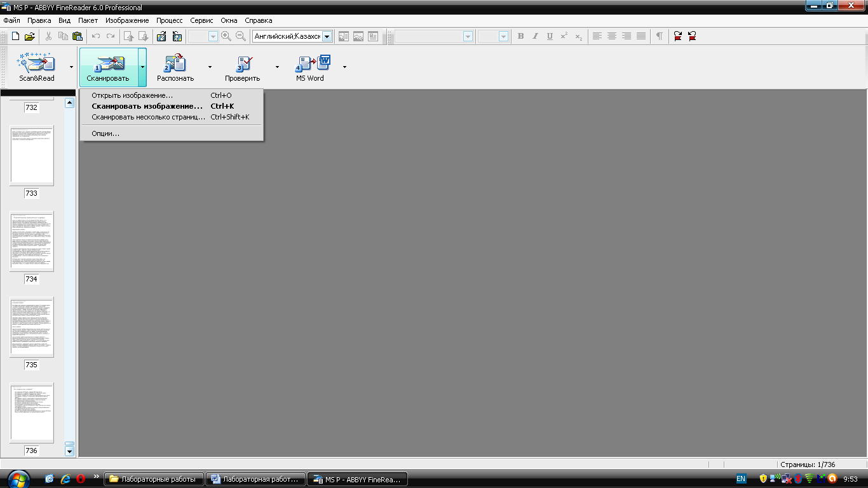Screen dimensions: 868x488
Task: Click the Сканировать step 1 button
Action: [108, 67]
